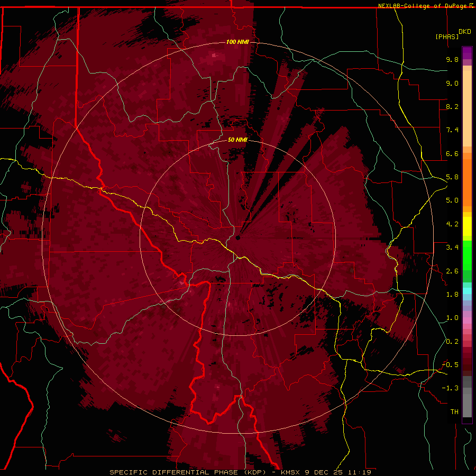Click the 9.0 color scale value
Screen dimensions: 476x476
click(452, 83)
